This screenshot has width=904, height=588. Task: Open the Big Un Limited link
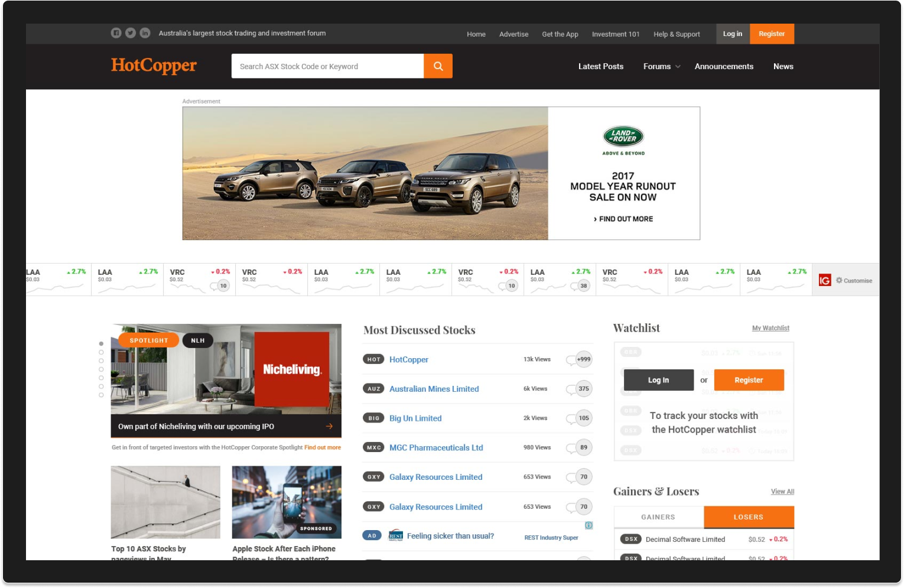pyautogui.click(x=415, y=418)
